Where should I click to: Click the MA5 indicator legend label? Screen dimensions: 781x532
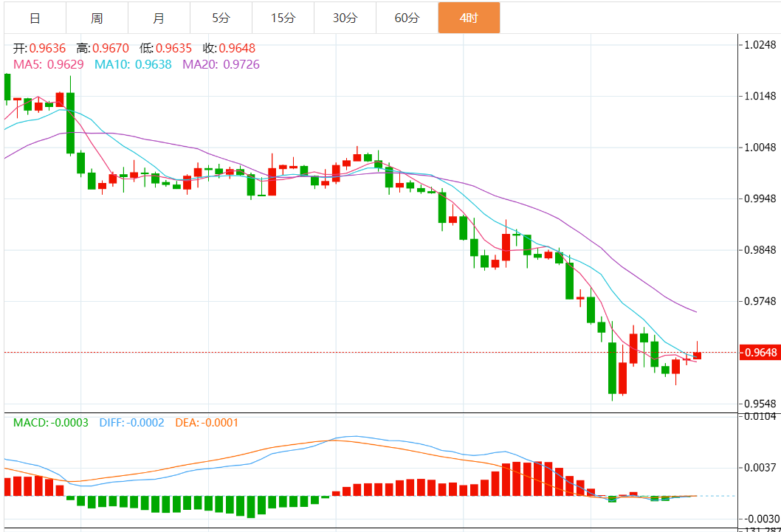(49, 64)
